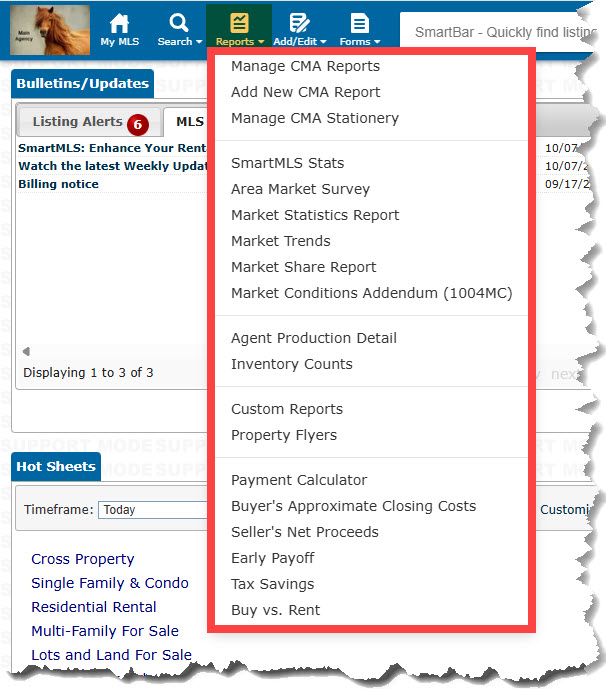Open the Billing notice bulletin

(x=58, y=184)
